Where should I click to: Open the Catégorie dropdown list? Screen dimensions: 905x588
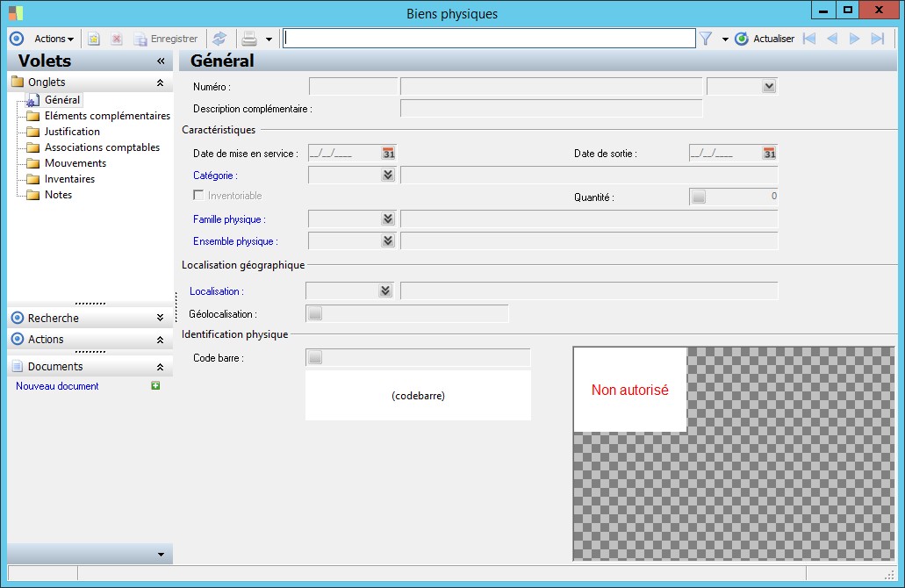click(x=388, y=175)
